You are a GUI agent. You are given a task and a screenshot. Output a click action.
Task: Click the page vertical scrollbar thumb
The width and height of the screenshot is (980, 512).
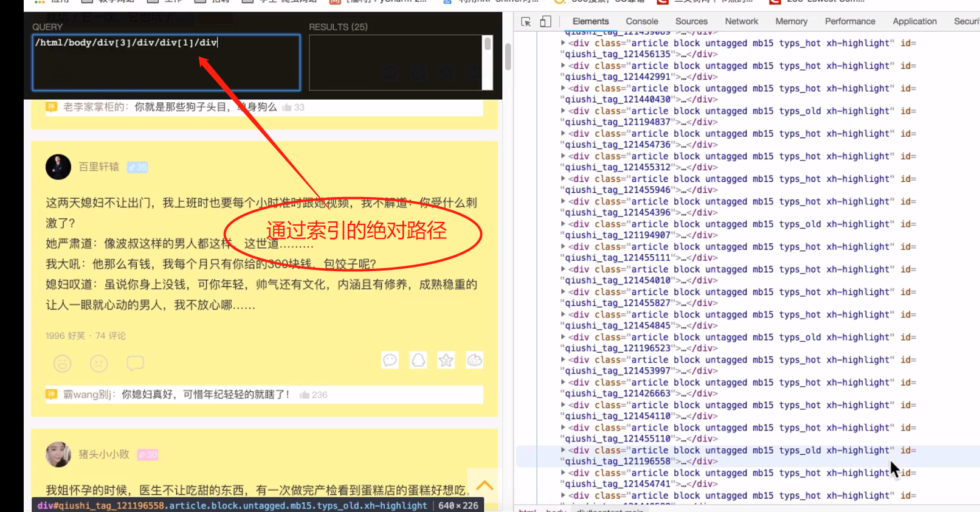tap(508, 57)
